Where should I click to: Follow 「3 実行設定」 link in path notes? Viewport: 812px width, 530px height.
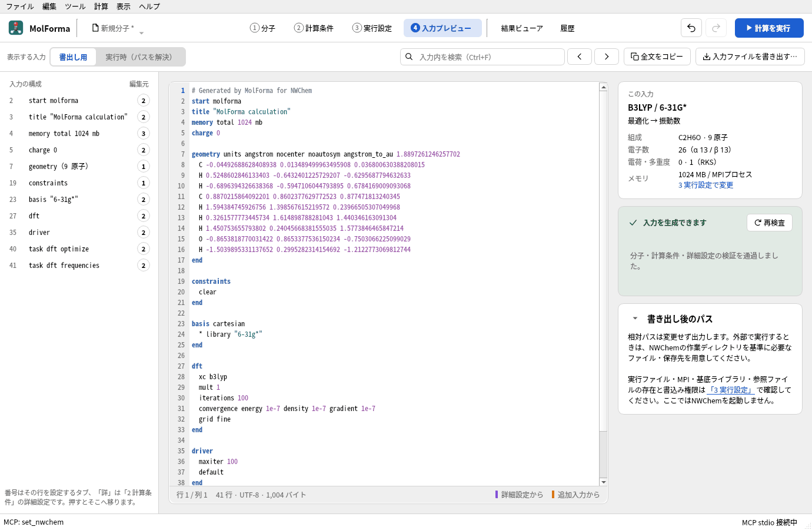[x=730, y=390]
